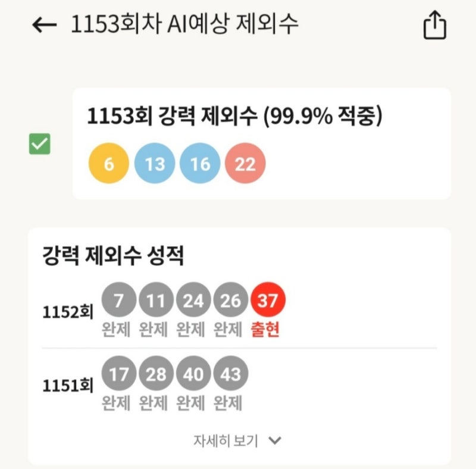Expand details with the chevron arrow
Image resolution: width=476 pixels, height=469 pixels.
[275, 440]
